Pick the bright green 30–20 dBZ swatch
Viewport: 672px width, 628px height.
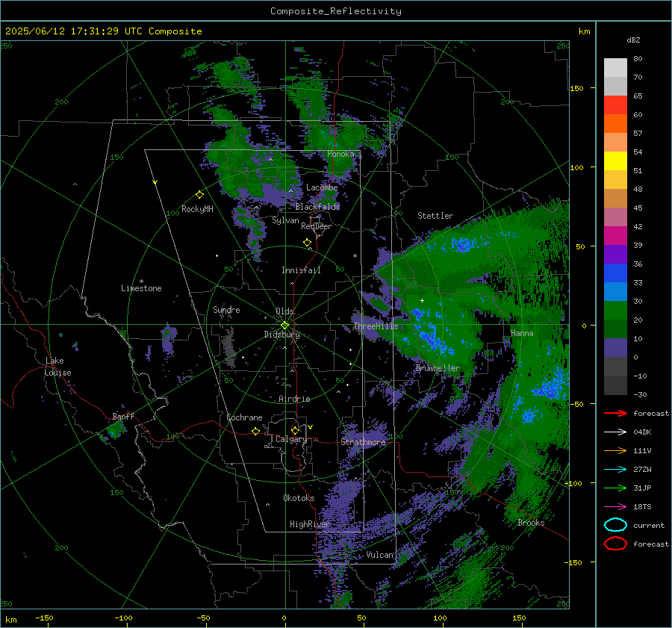click(615, 311)
